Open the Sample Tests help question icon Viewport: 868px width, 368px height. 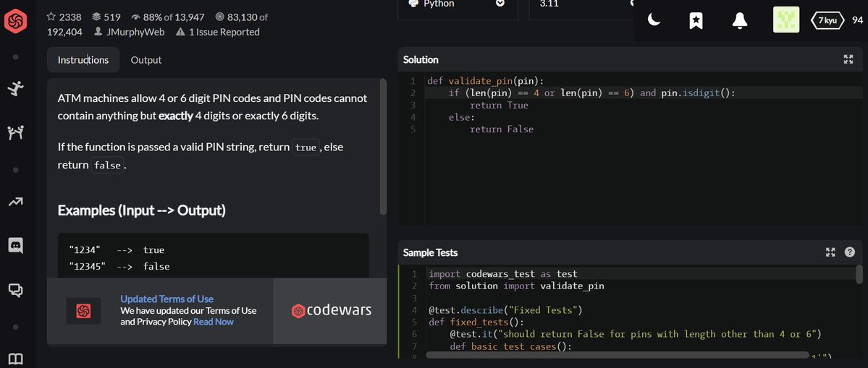tap(850, 252)
